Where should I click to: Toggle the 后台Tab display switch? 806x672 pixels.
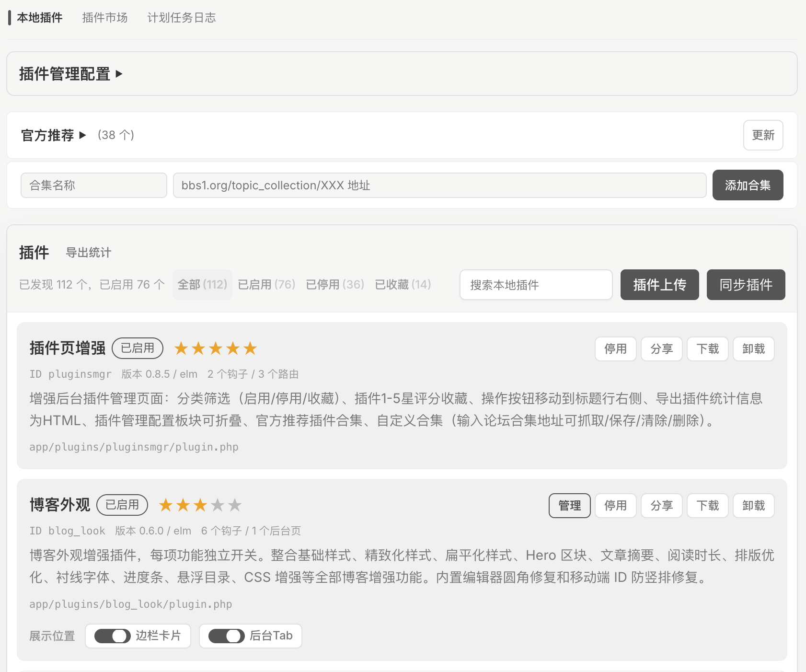pyautogui.click(x=227, y=636)
